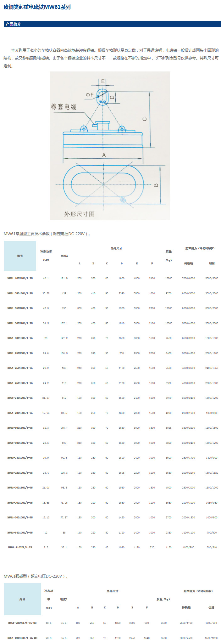Click the 型号 header of the 强磁型 table
221x644 pixels.
[22, 599]
